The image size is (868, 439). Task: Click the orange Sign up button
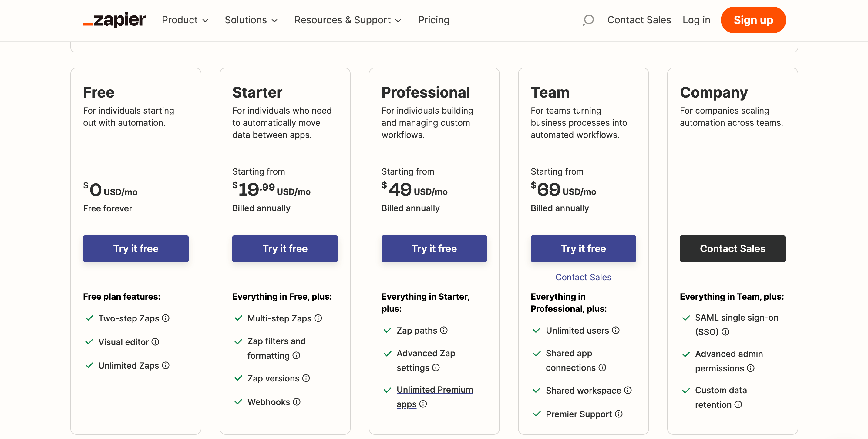(x=753, y=20)
